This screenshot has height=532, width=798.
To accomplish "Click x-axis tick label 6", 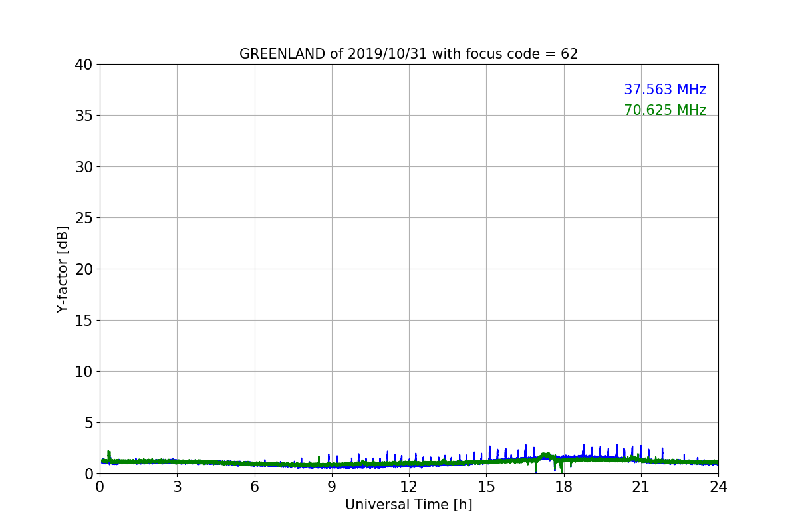I will (255, 486).
